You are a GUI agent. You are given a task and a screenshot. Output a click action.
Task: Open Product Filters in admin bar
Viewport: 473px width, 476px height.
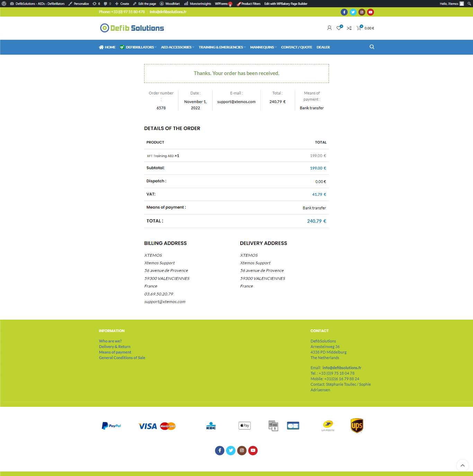[x=249, y=4]
